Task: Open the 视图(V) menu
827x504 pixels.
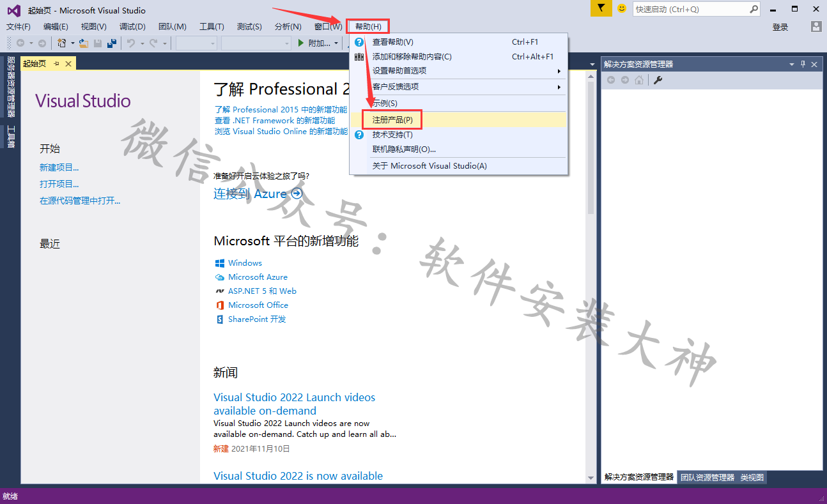Action: (x=94, y=27)
